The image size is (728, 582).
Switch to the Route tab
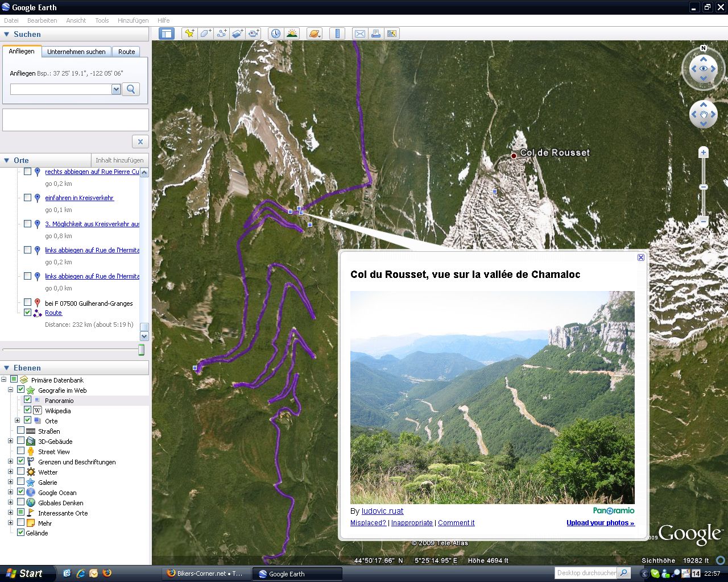click(x=126, y=52)
